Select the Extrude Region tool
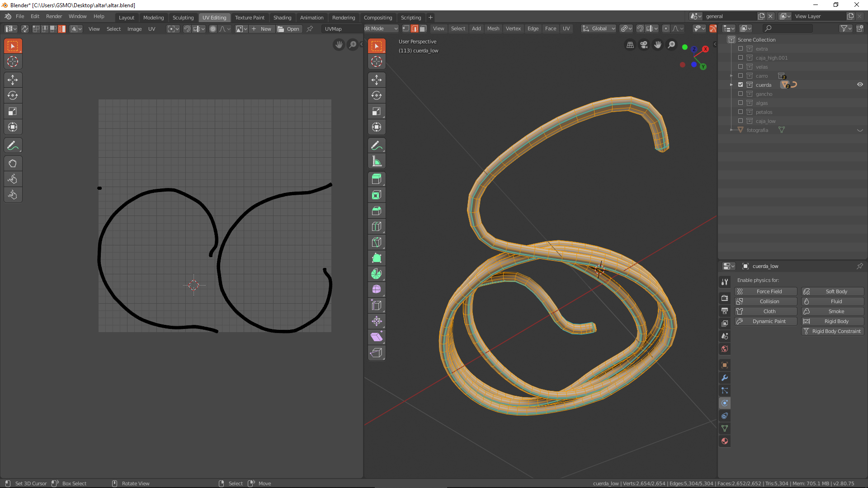This screenshot has width=868, height=488. tap(377, 179)
